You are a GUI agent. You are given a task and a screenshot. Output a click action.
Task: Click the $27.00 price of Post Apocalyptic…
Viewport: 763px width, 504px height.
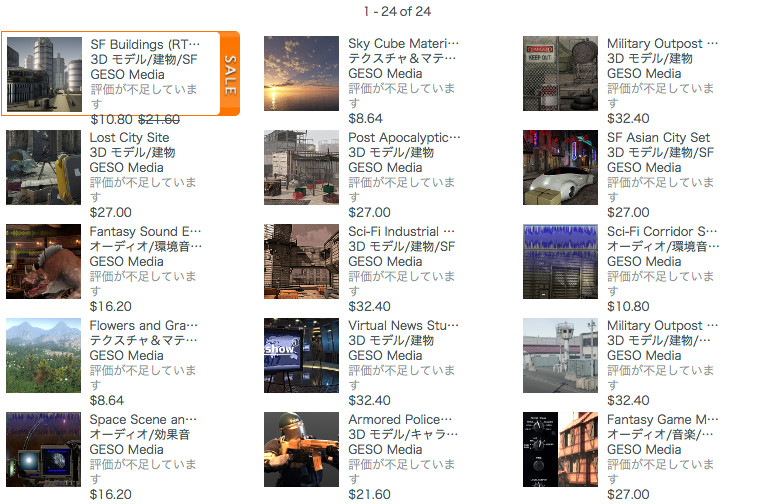[369, 212]
